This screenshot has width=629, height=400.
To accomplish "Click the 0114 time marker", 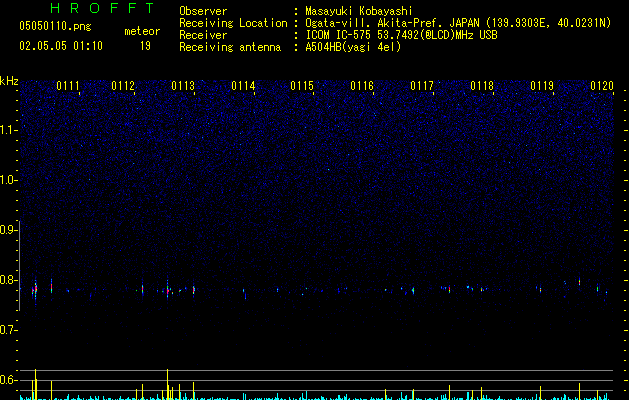I will tap(243, 86).
